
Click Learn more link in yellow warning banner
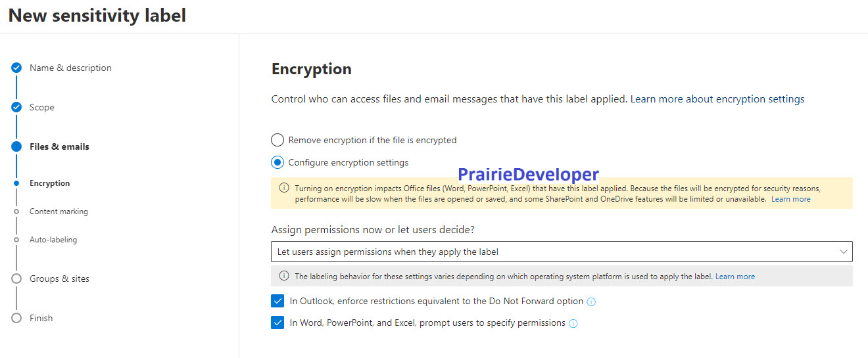(x=791, y=199)
